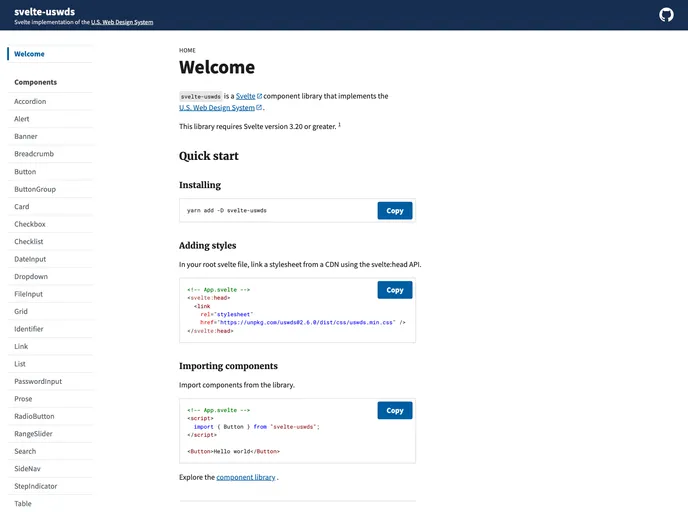Click the external link icon beside Svelte
This screenshot has height=512, width=688.
[x=259, y=96]
